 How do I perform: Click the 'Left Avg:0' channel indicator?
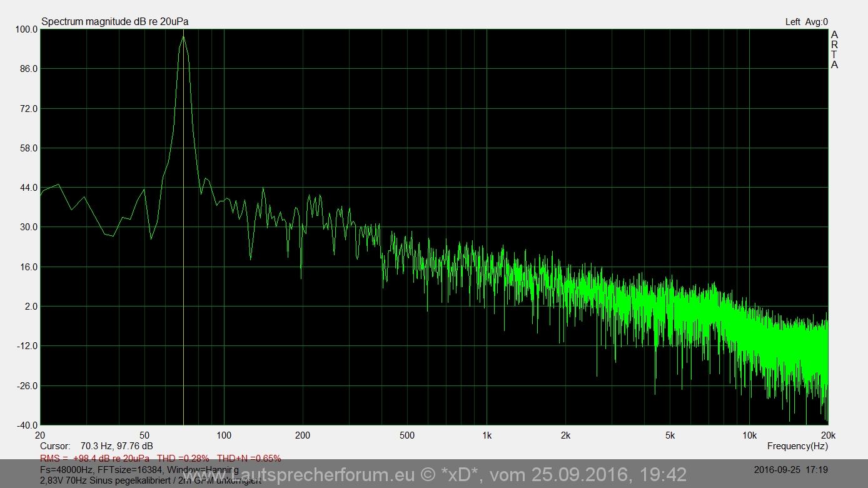[806, 22]
